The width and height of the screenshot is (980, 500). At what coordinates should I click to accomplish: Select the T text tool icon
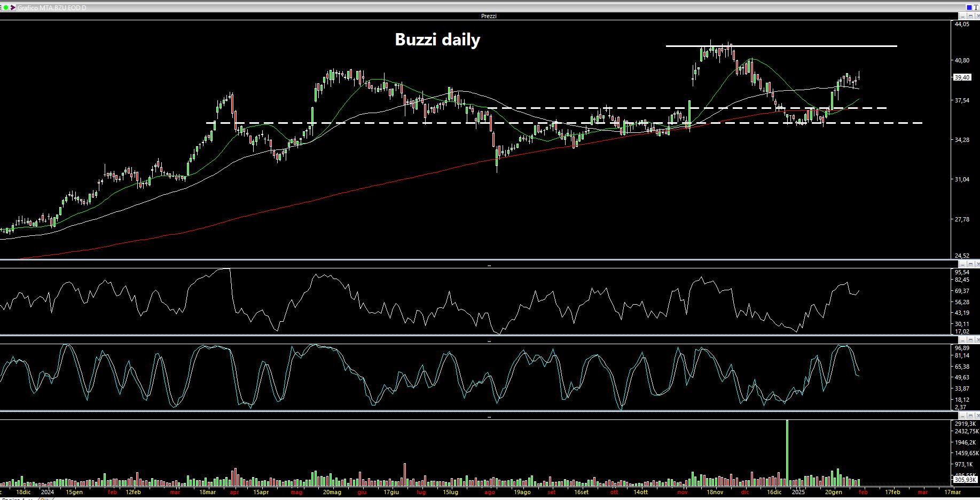[976, 7]
